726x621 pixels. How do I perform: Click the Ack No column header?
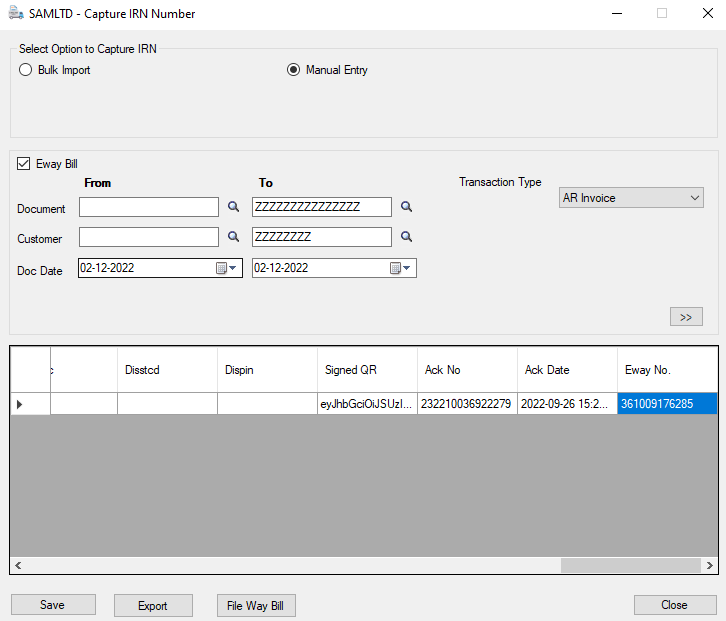[467, 370]
